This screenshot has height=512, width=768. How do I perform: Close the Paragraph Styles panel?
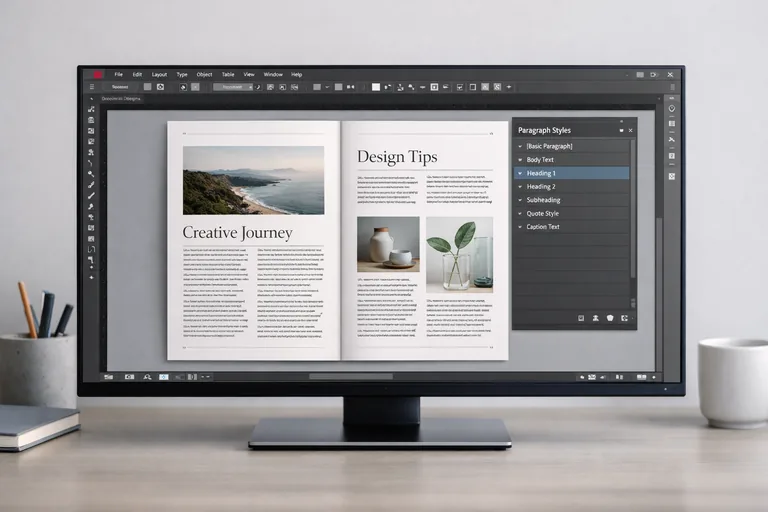pos(630,130)
